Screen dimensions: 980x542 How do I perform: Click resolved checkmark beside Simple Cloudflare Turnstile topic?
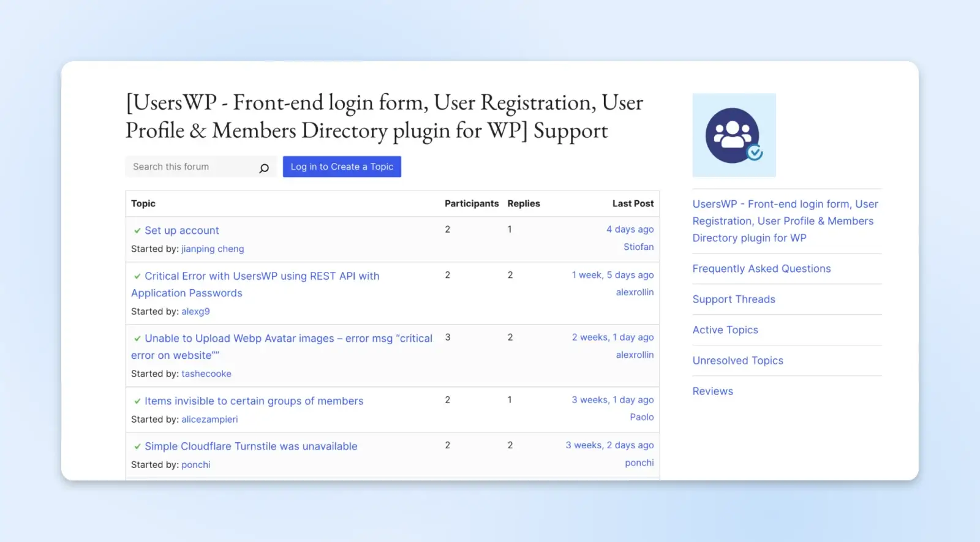click(x=137, y=446)
